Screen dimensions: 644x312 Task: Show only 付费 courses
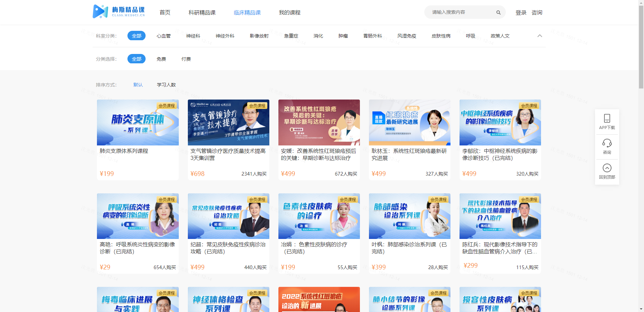tap(186, 59)
